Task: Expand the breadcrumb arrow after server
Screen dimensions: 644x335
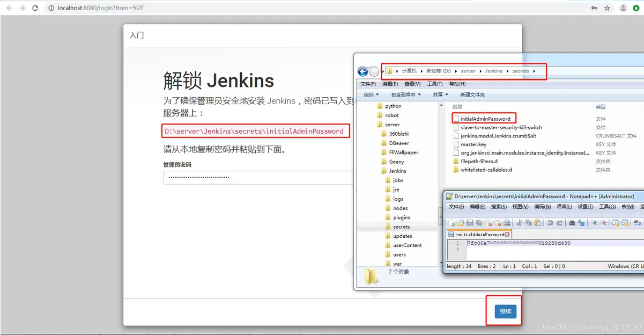Action: tap(480, 71)
